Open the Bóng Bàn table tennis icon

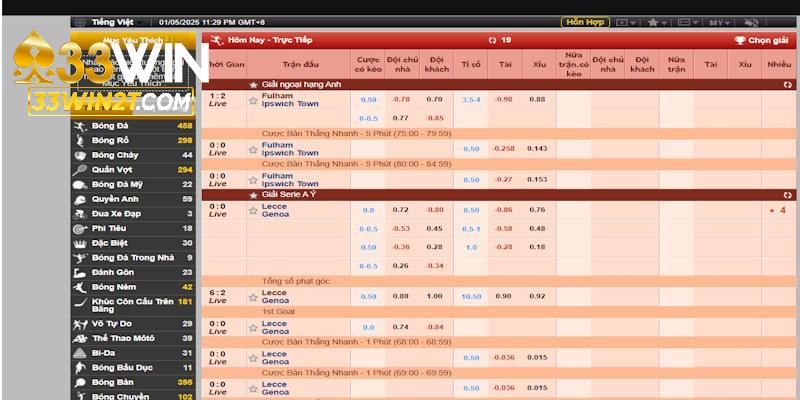coord(80,383)
